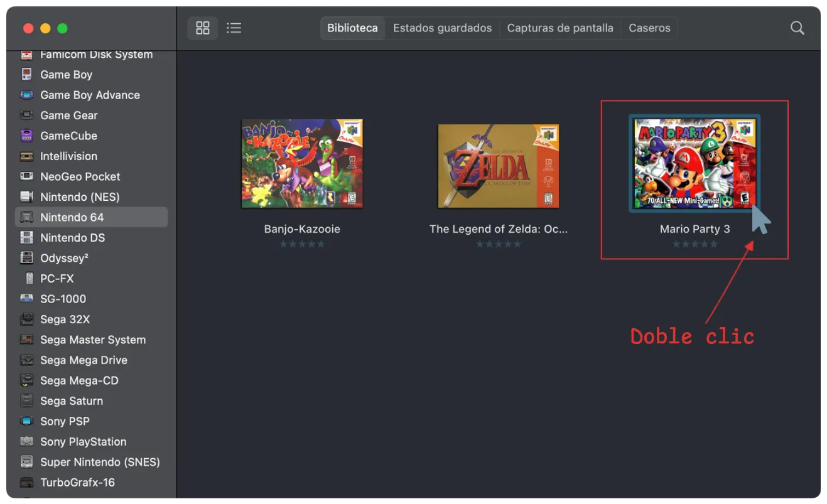Open the Nintendo DS library
This screenshot has height=504, width=827.
pos(71,237)
